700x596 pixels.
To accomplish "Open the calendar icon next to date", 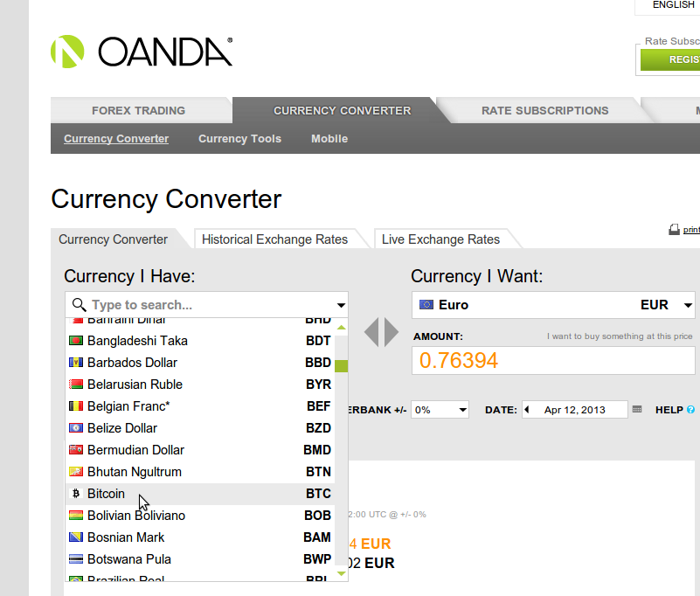I will [x=637, y=409].
